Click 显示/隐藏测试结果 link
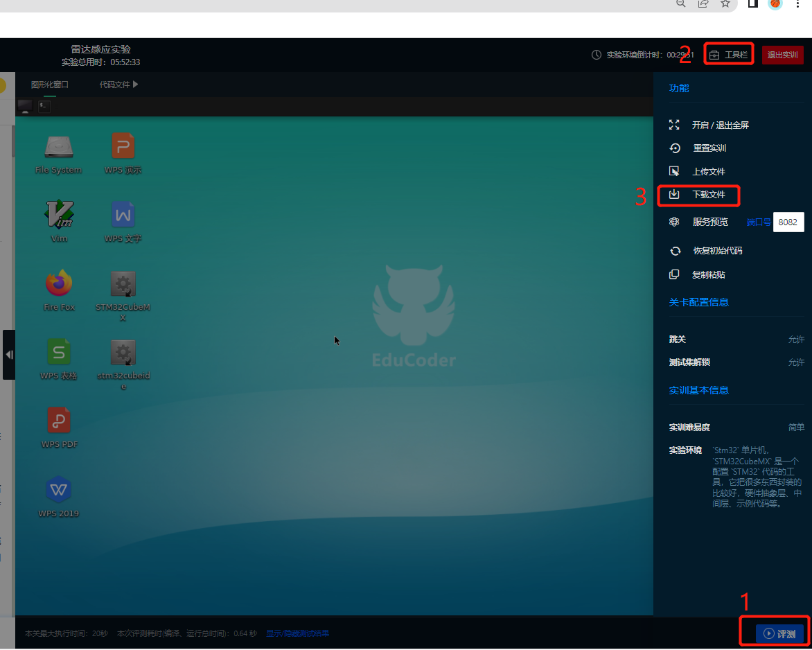This screenshot has height=650, width=812. [x=297, y=633]
